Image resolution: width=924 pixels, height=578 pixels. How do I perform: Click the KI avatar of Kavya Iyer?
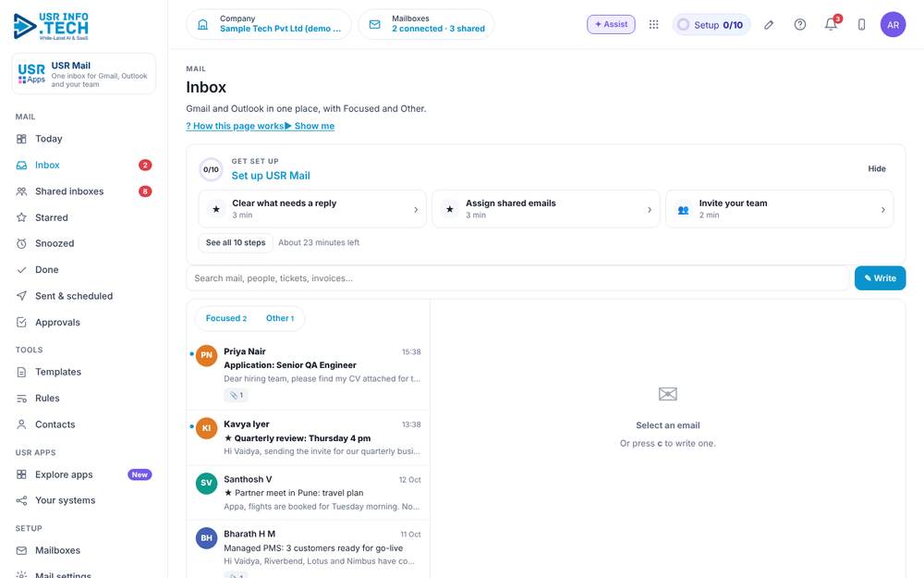click(206, 428)
